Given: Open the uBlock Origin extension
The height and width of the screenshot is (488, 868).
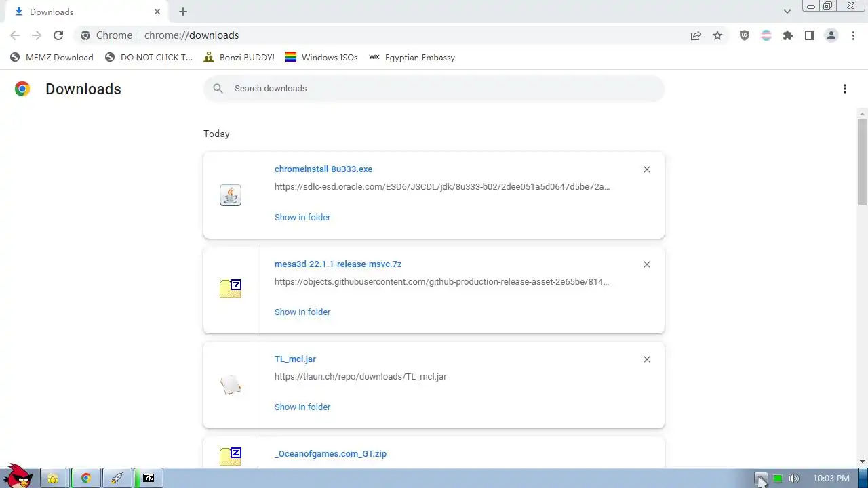Looking at the screenshot, I should coord(745,35).
